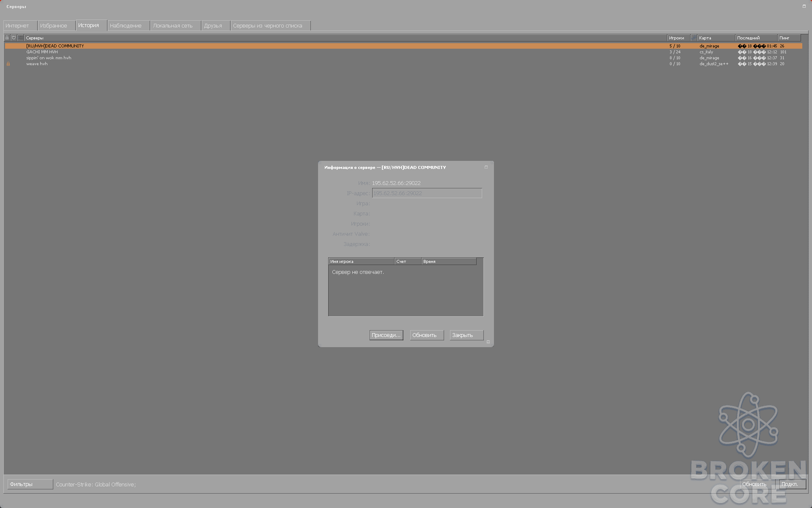Select the weave hvh server row
This screenshot has height=508, width=812.
tap(403, 64)
